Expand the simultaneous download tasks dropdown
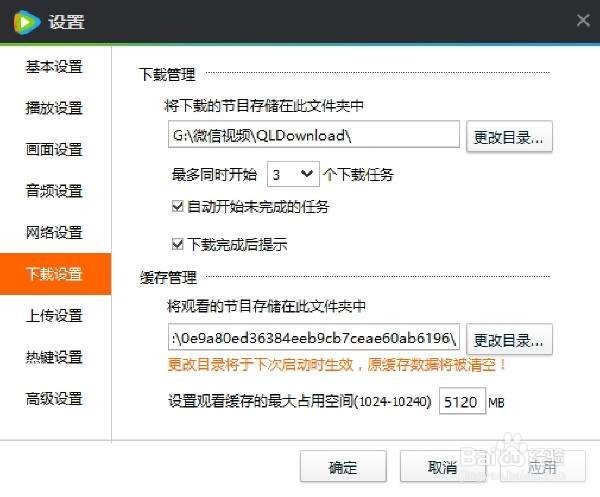The image size is (600, 497). click(x=293, y=174)
